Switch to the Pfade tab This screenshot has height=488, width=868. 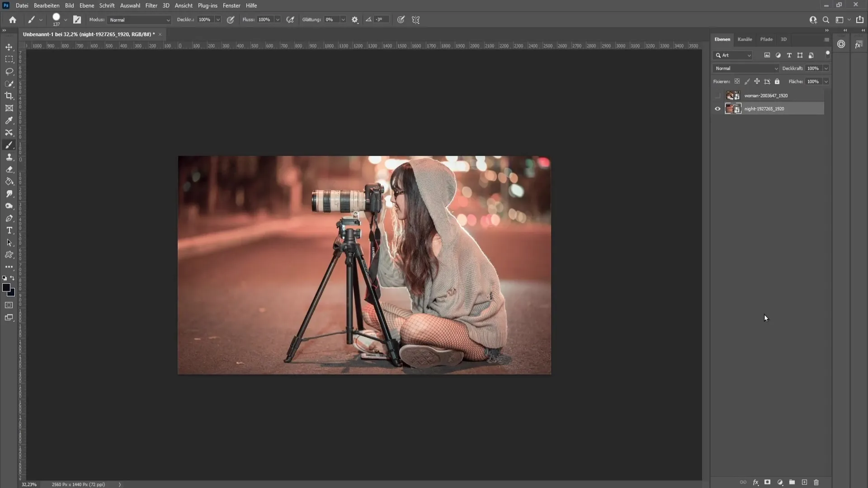tap(766, 39)
